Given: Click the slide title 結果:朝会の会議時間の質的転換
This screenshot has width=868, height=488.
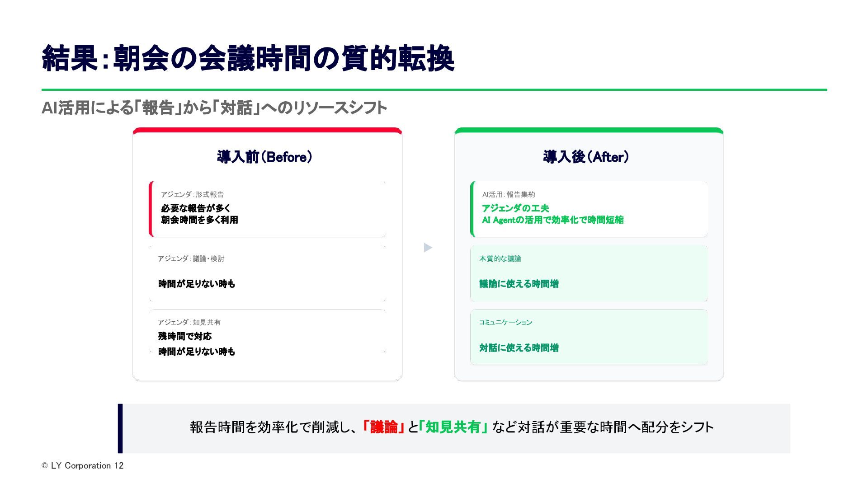Looking at the screenshot, I should point(248,59).
